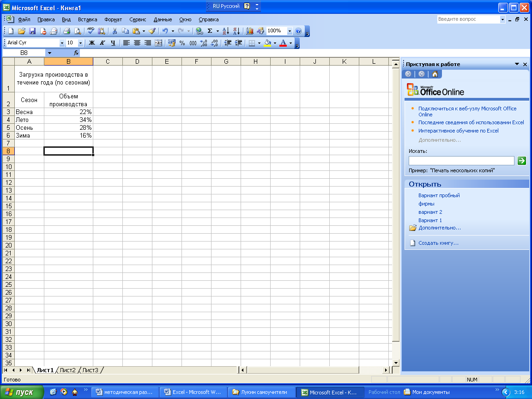Expand the Undo history arrow
The image size is (532, 399).
tap(173, 31)
